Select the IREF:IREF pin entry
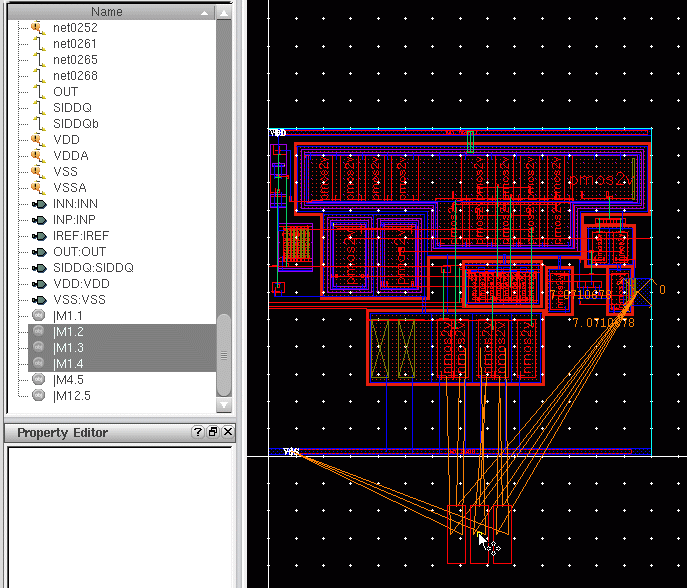This screenshot has width=687, height=588. (x=81, y=236)
